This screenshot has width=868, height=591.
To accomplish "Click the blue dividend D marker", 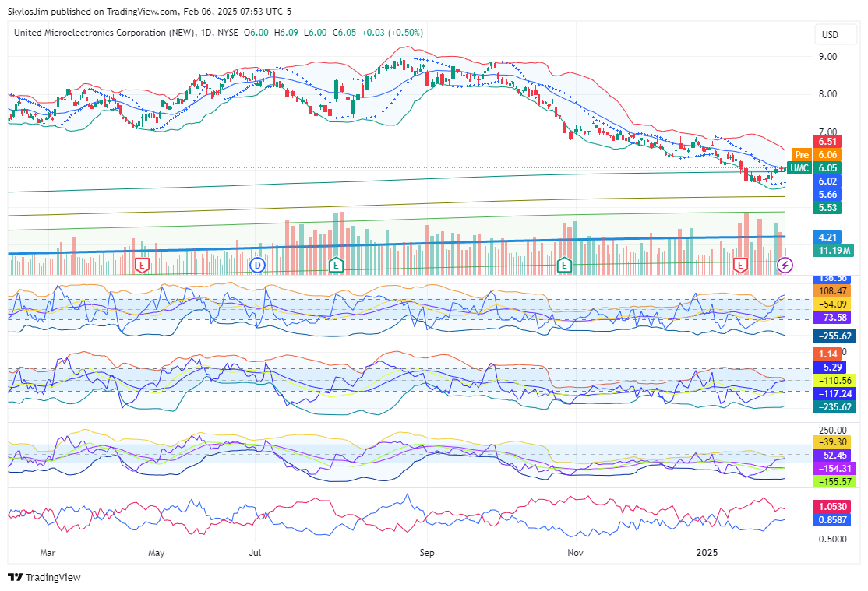I will point(257,266).
